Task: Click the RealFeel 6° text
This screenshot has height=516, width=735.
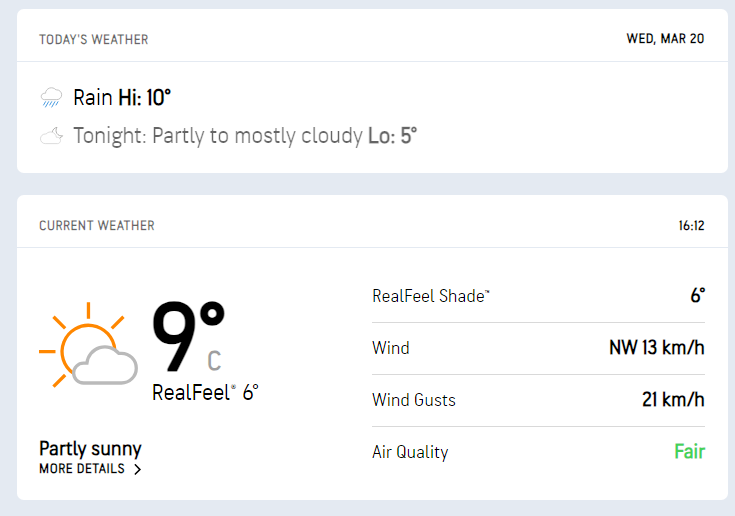Action: tap(205, 392)
